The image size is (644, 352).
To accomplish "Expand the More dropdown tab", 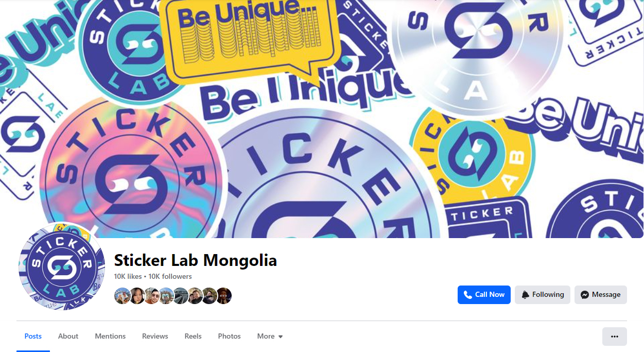I will 270,336.
